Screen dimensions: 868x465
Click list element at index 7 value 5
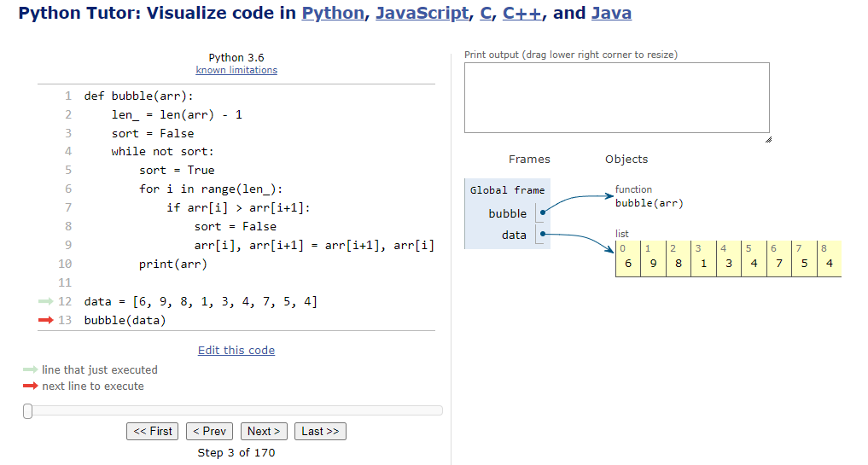[x=804, y=259]
